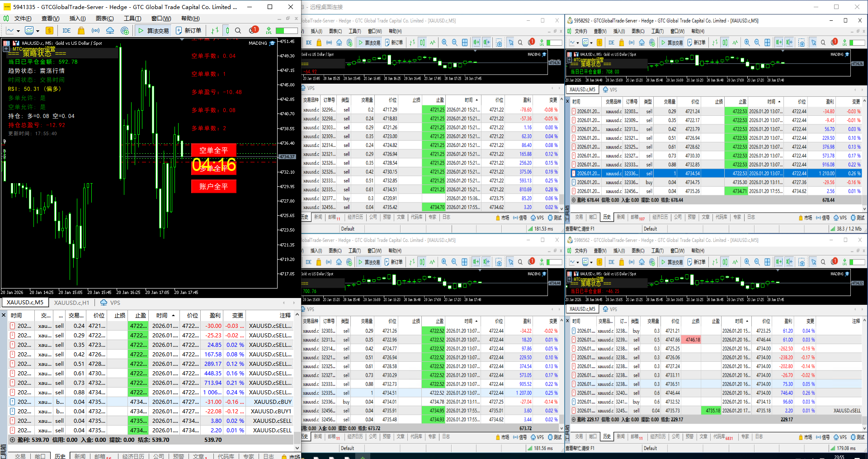Viewport: 868px width, 459px height.
Task: Zoom in the chart in the 5986562 window
Action: (747, 262)
